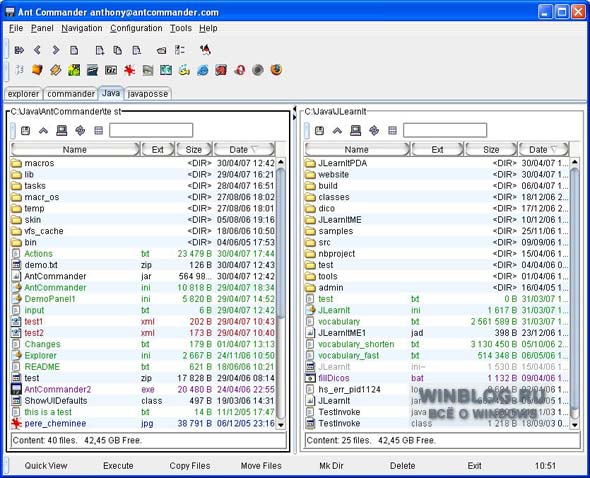Click the drive icon in left panel
This screenshot has height=478, width=590.
click(x=25, y=131)
